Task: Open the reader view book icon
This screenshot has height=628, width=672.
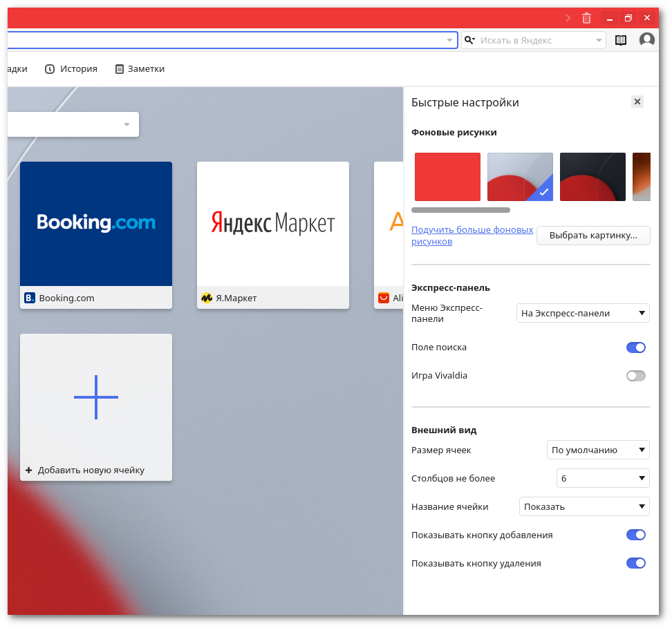Action: click(621, 40)
